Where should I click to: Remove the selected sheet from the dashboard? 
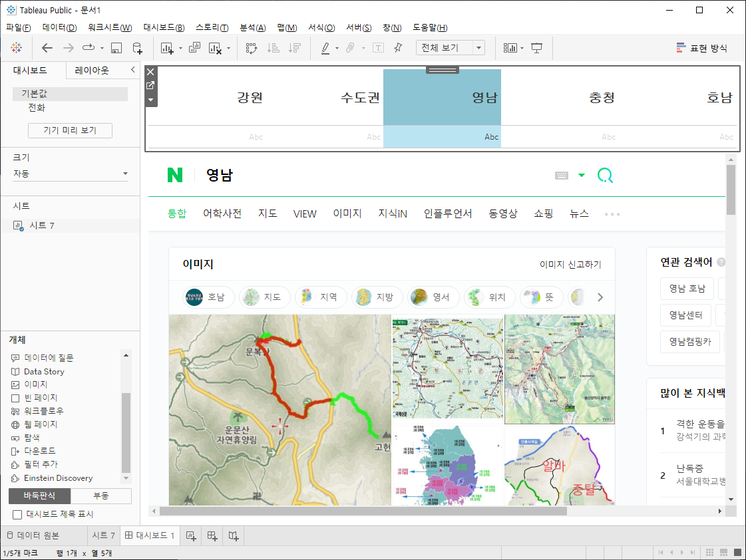point(150,72)
